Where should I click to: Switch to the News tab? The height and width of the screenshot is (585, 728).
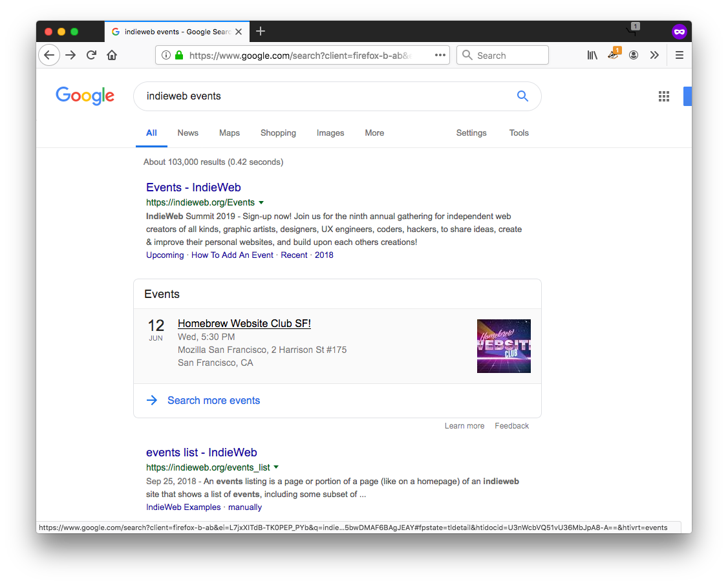pyautogui.click(x=187, y=133)
